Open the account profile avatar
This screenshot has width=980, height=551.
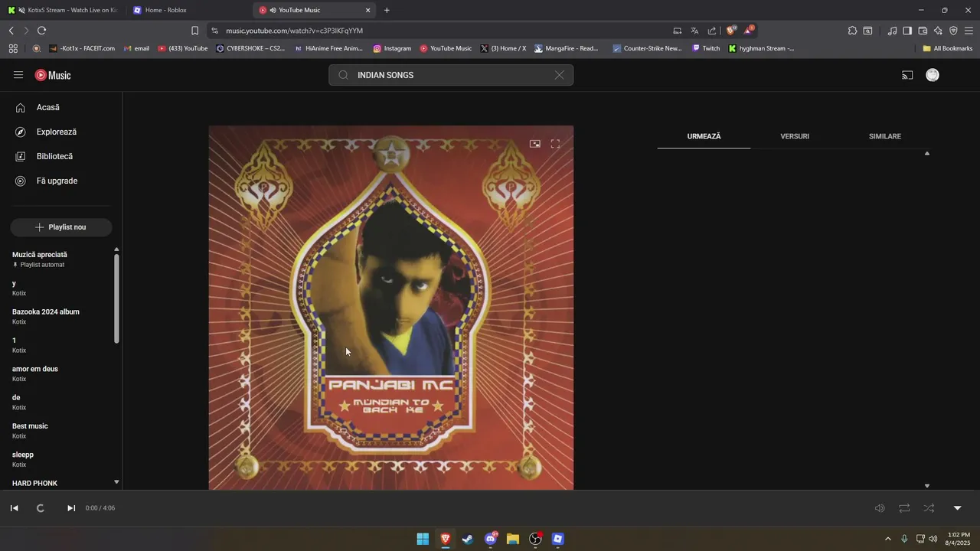point(933,75)
